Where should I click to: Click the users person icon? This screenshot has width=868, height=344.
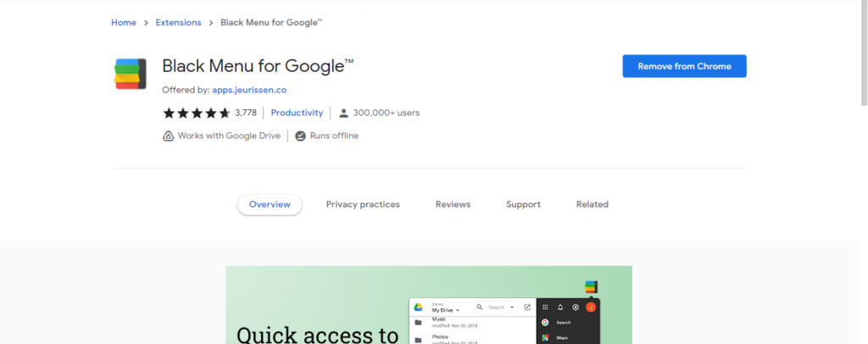[344, 114]
